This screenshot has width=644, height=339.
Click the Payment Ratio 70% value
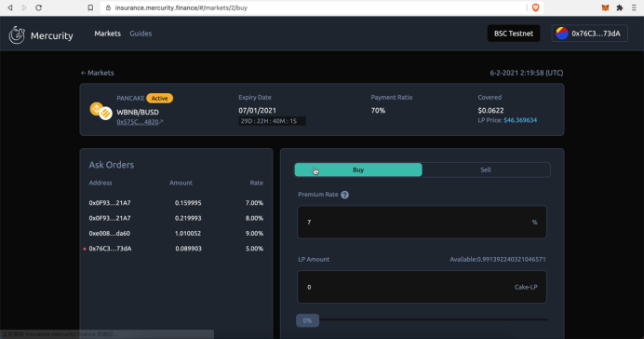(x=378, y=111)
